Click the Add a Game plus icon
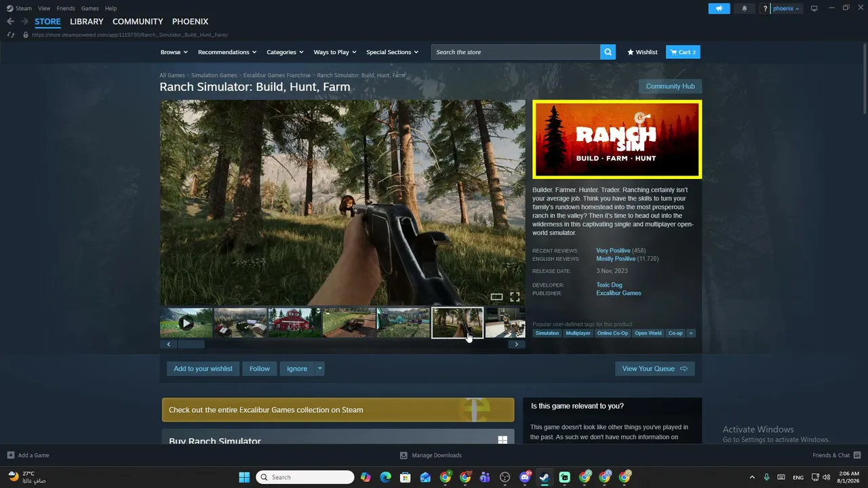The image size is (868, 488). (x=10, y=455)
